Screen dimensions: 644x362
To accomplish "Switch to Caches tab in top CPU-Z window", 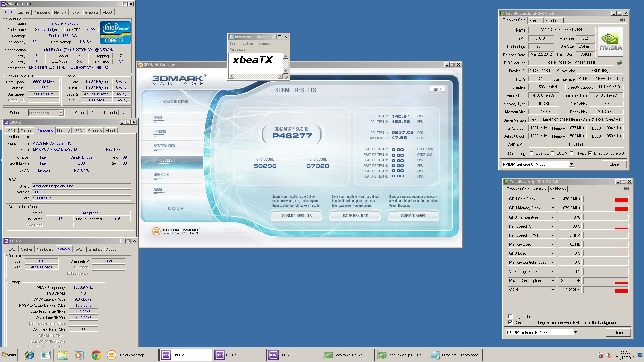I will pyautogui.click(x=23, y=12).
